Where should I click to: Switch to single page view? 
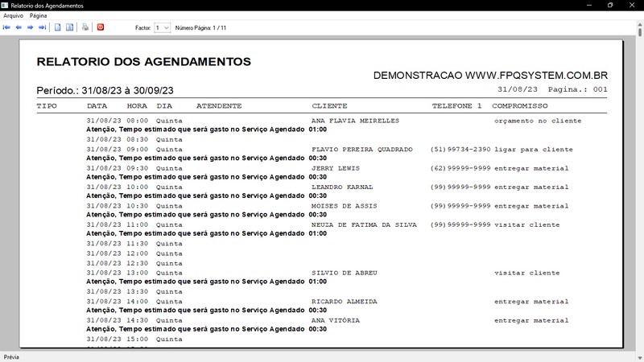point(57,27)
